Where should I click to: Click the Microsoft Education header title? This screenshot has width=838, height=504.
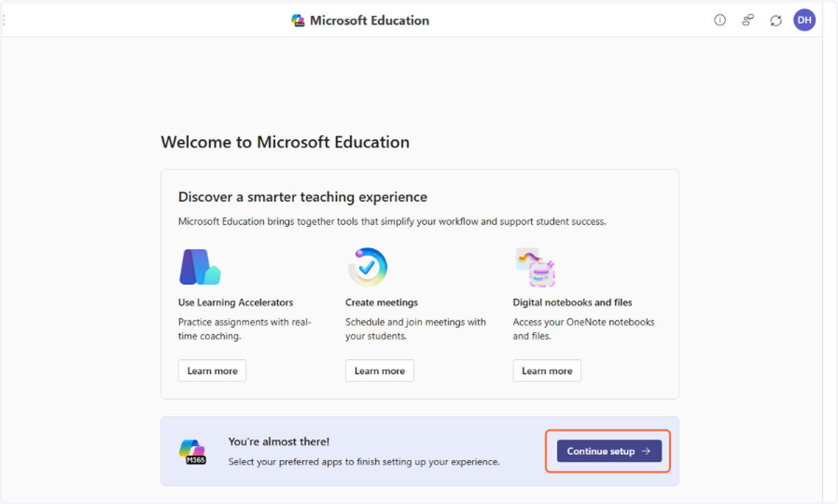[x=369, y=20]
